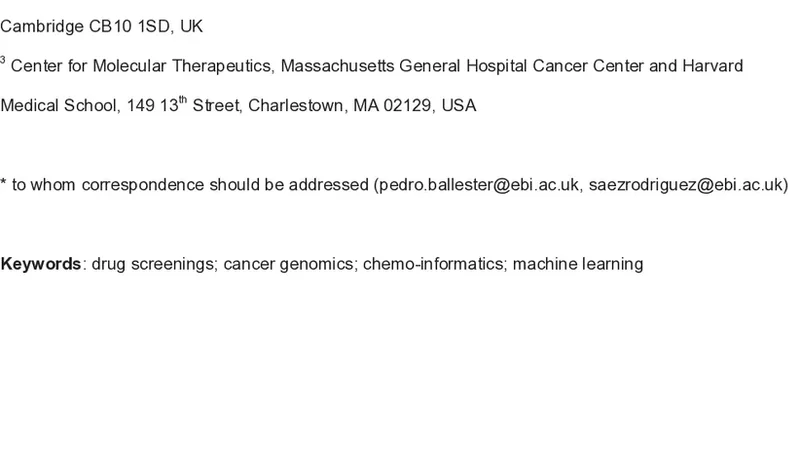Click the '149' street number
The image size is (800, 450).
140,106
